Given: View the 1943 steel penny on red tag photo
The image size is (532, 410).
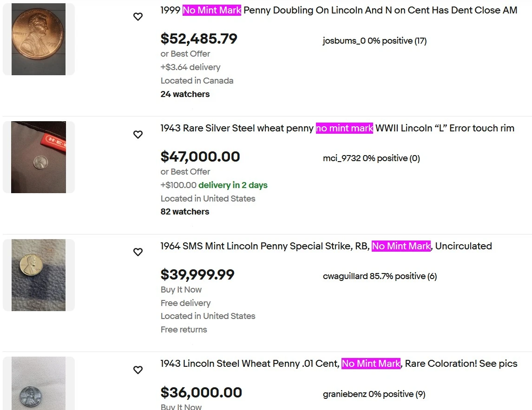Looking at the screenshot, I should 39,157.
